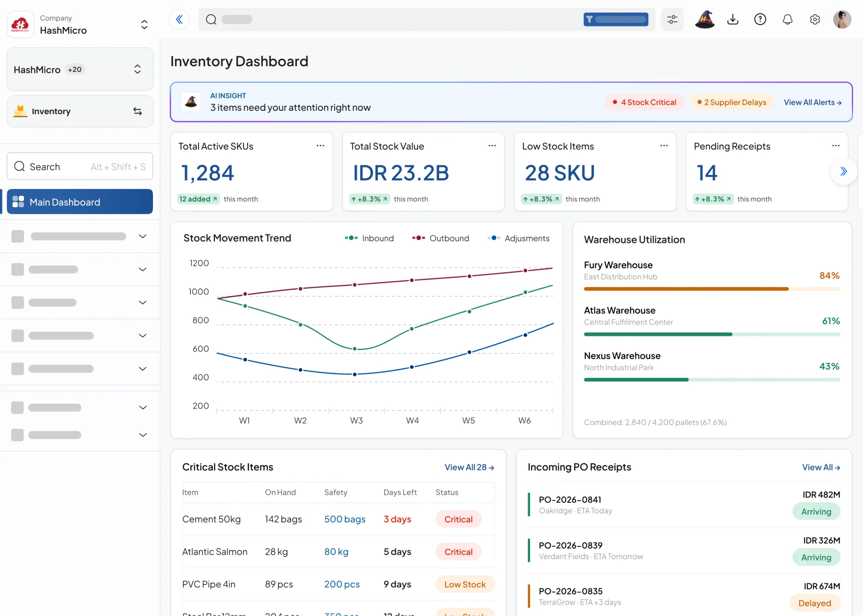This screenshot has width=863, height=616.
Task: Click the wizard hat AI assistant icon
Action: (x=705, y=20)
